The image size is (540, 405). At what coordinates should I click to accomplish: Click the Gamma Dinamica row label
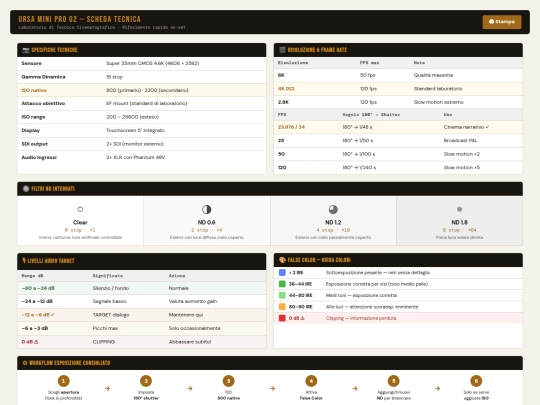tap(43, 77)
